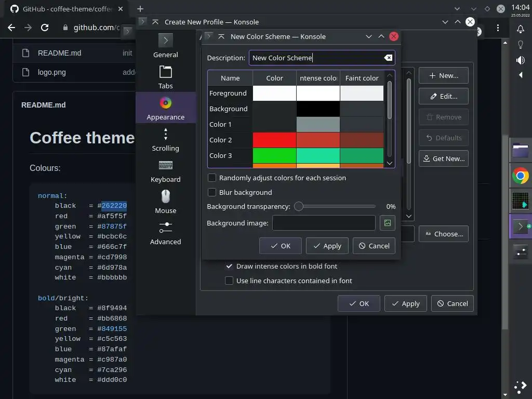The image size is (532, 399).
Task: Open README.md file link on GitHub
Action: point(59,53)
